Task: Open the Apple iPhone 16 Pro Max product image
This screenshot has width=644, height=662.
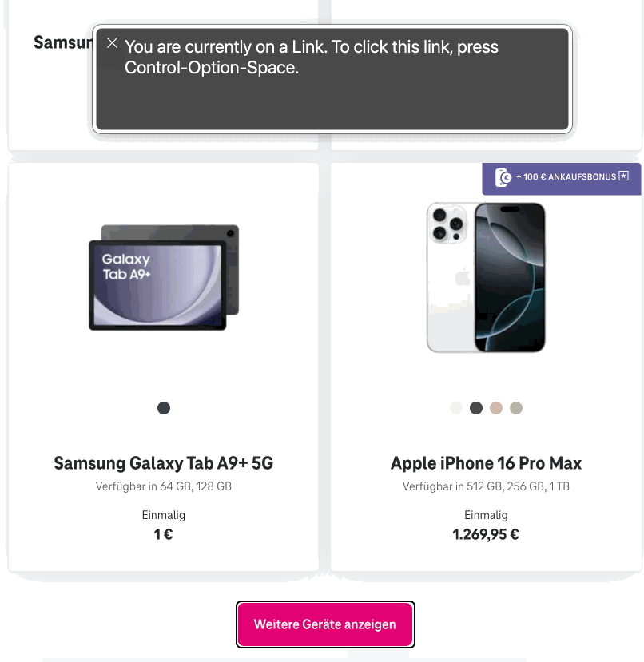Action: pos(486,277)
